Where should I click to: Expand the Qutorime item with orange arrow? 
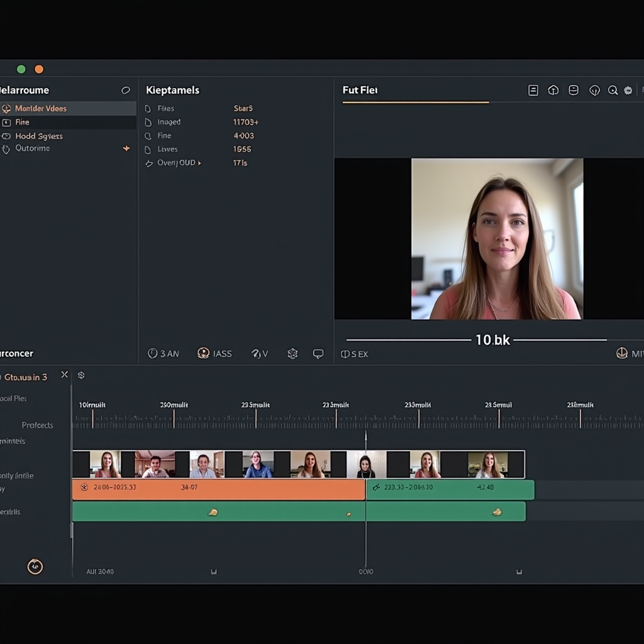coord(126,148)
